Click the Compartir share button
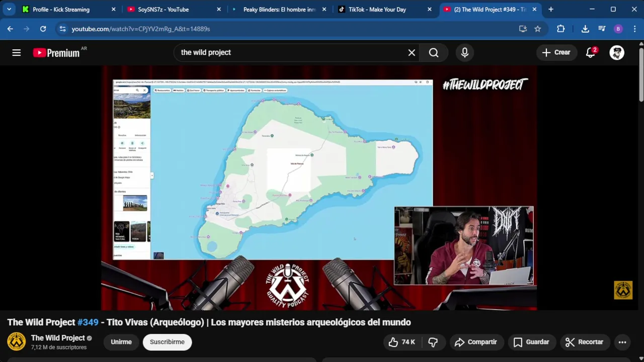Image resolution: width=644 pixels, height=362 pixels. tap(475, 342)
